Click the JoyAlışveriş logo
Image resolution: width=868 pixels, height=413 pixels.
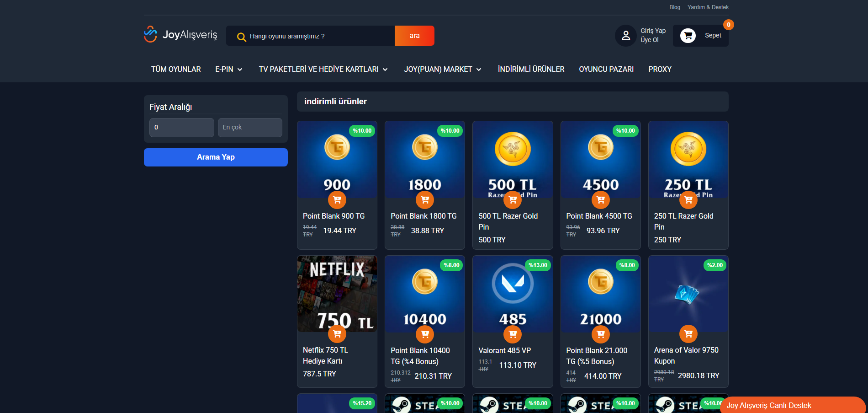(181, 34)
